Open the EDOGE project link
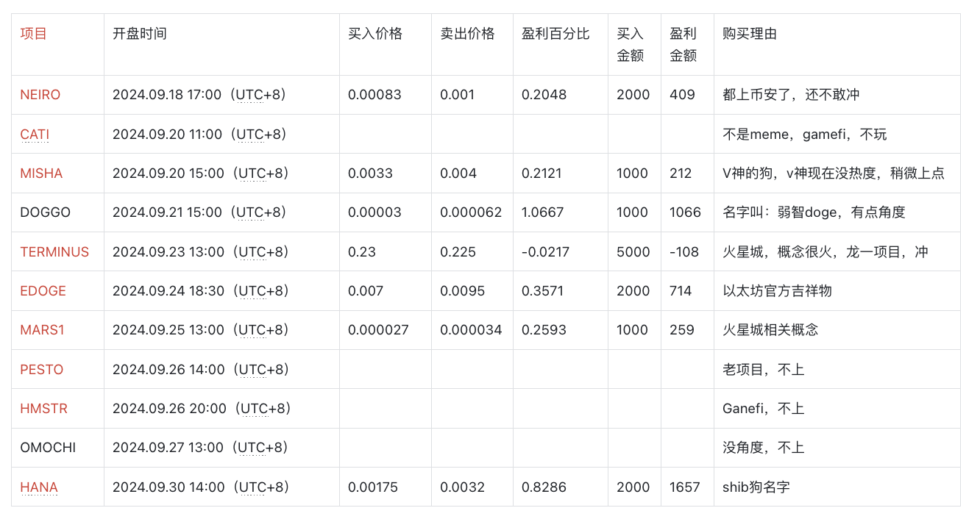Viewport: 980px width, 519px height. 43,291
